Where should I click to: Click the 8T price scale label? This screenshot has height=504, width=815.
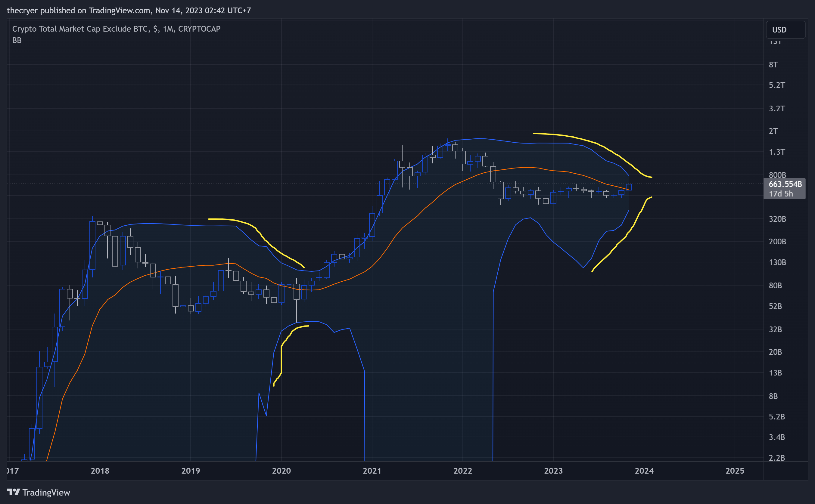click(x=773, y=65)
